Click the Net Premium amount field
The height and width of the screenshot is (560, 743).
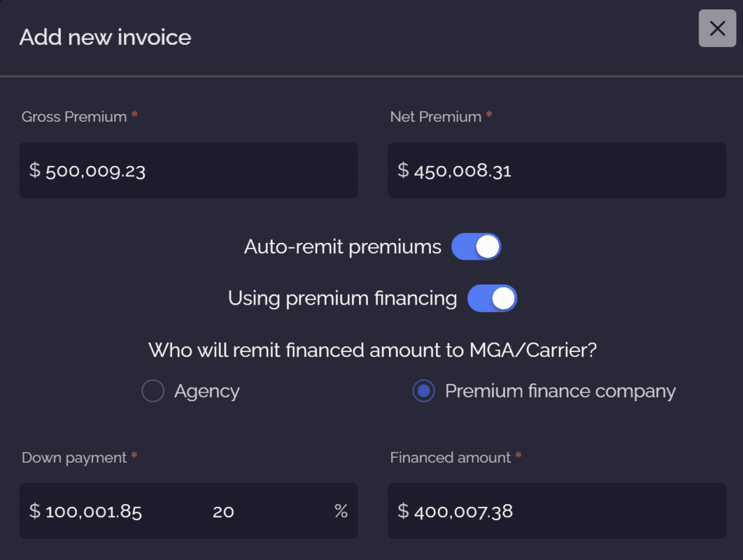click(557, 170)
